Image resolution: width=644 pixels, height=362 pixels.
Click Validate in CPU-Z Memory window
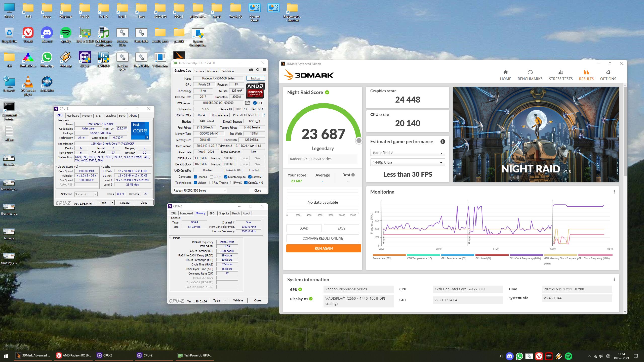click(x=238, y=300)
